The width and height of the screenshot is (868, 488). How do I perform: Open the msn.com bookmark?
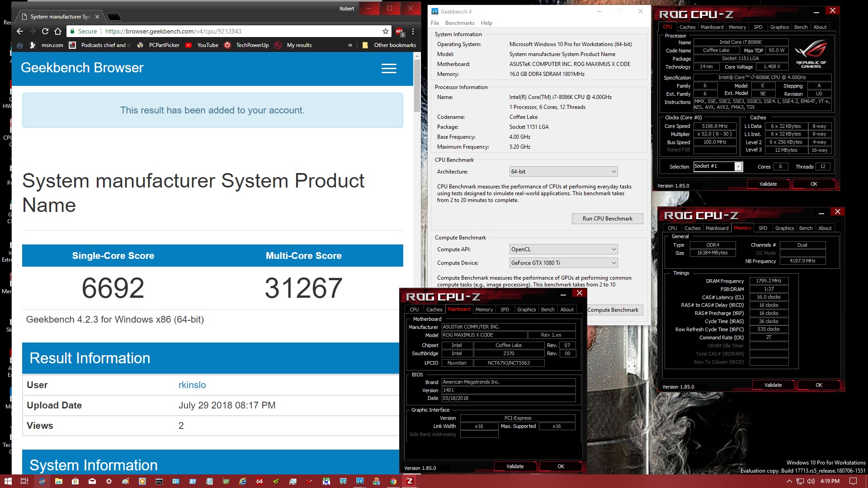(x=47, y=45)
